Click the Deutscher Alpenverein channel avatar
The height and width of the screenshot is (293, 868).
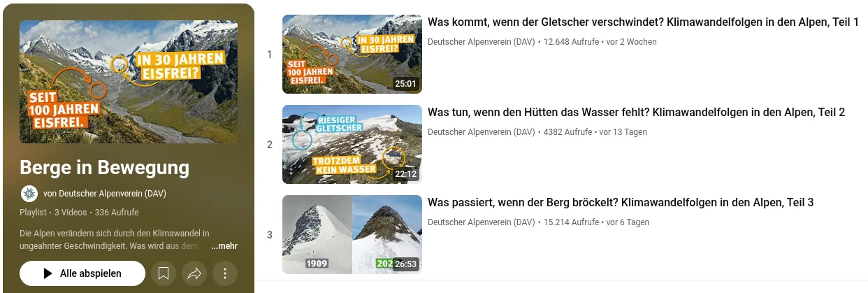(x=29, y=194)
